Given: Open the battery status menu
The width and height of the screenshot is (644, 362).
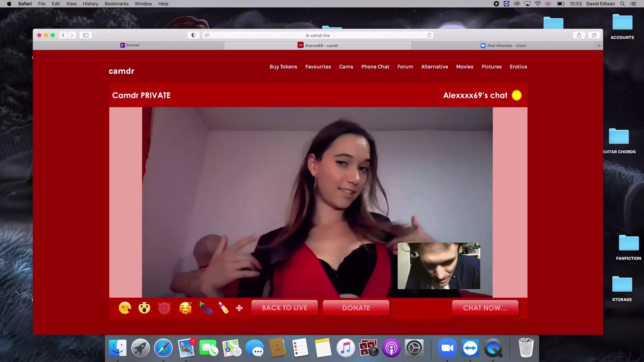Looking at the screenshot, I should (x=560, y=4).
